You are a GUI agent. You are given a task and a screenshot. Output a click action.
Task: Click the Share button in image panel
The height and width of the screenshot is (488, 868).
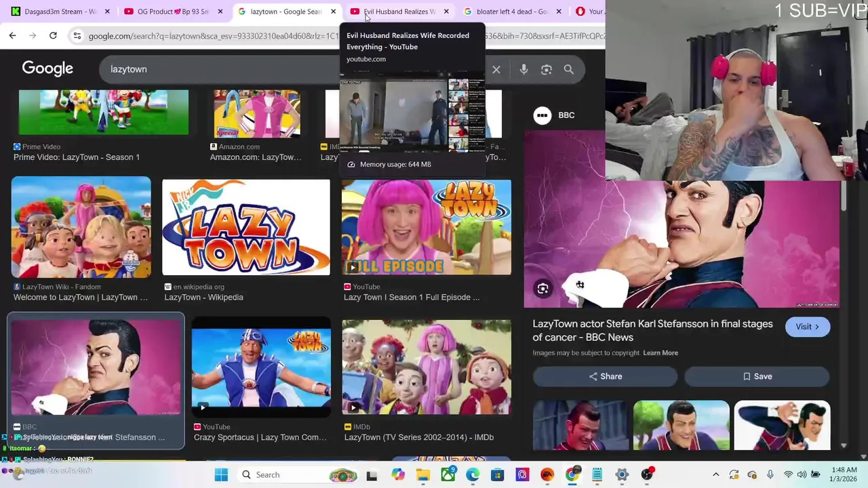point(605,376)
